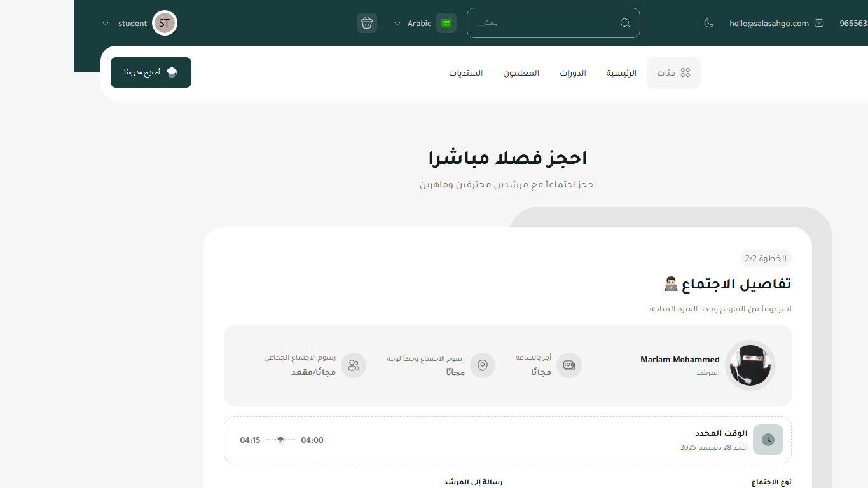Viewport: 868px width, 488px height.
Task: Click the أصبح مدرسًا become-a-teacher button
Action: (x=151, y=72)
